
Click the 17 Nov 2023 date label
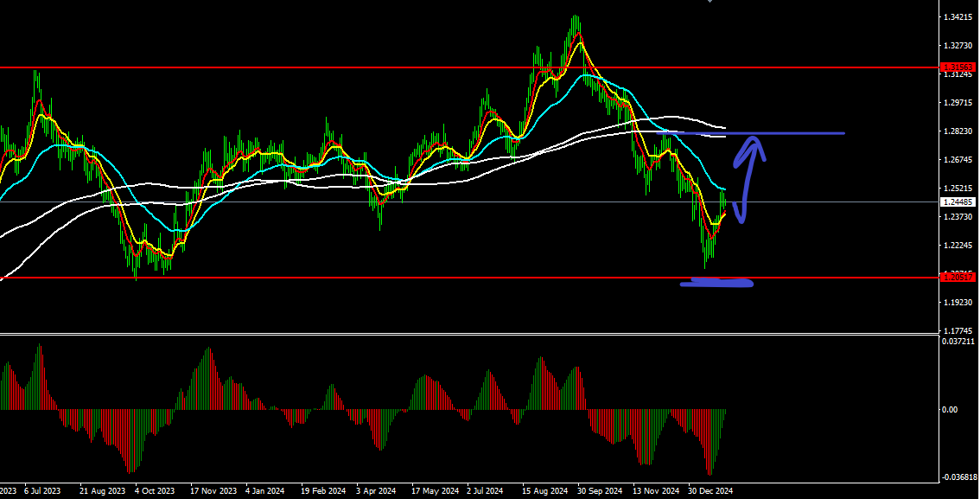point(213,491)
